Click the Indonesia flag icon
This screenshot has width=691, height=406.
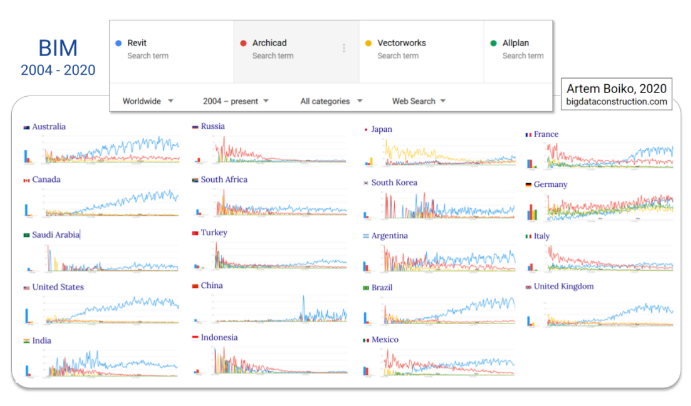click(195, 337)
